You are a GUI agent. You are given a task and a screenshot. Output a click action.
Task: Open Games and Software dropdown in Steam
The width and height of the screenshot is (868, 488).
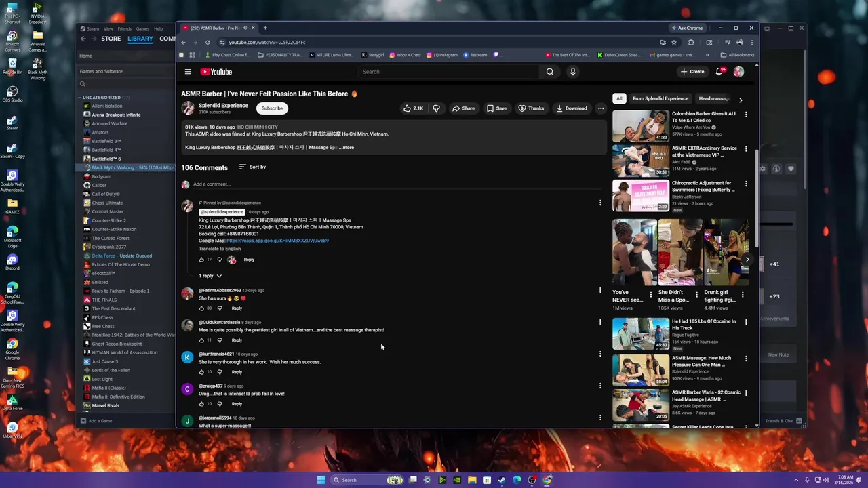(125, 71)
